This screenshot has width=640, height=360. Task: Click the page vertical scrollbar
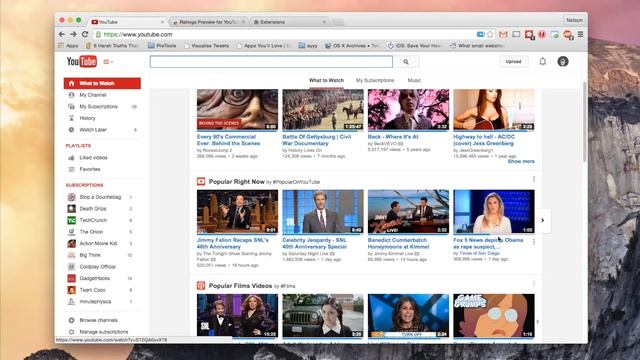584,122
